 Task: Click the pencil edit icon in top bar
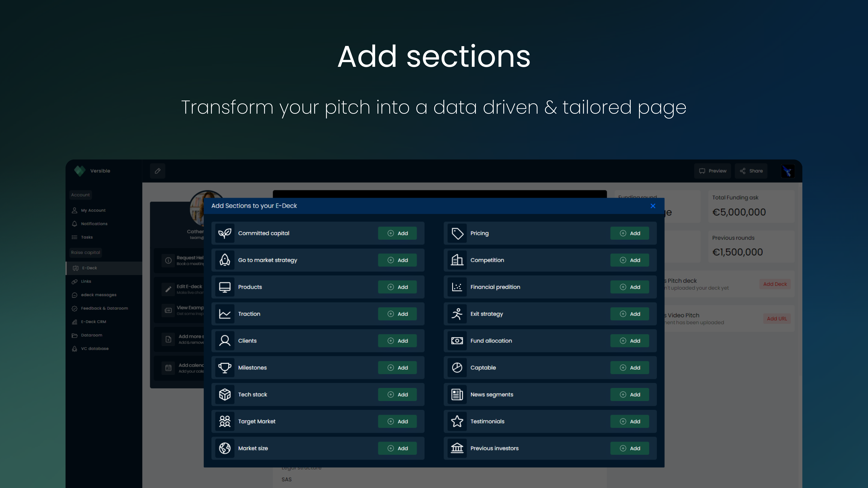(157, 171)
